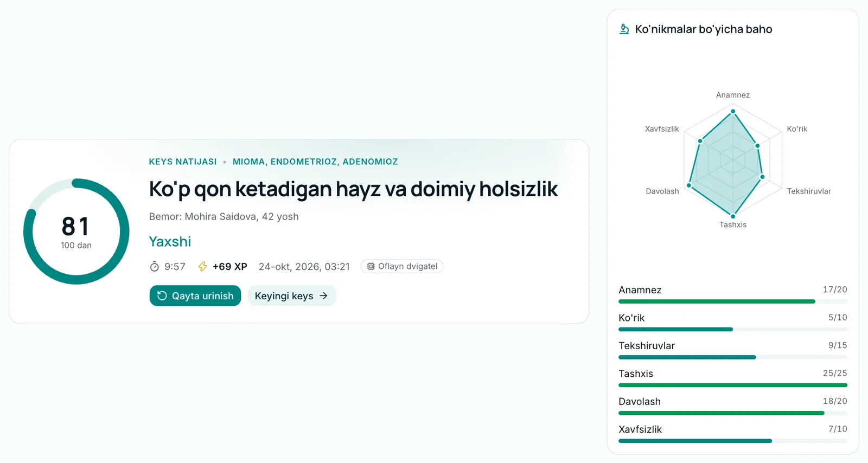Click the Tashxis score 25/25
The height and width of the screenshot is (463, 868).
click(x=835, y=373)
